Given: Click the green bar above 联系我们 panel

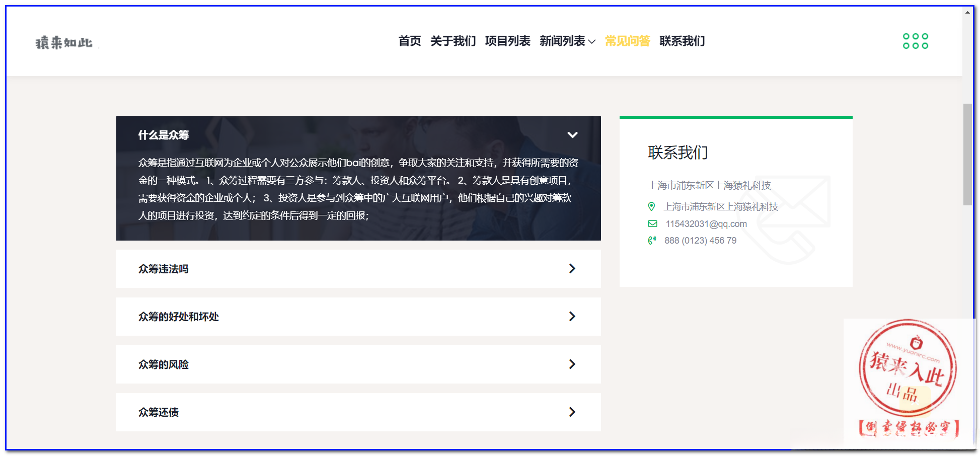Looking at the screenshot, I should 735,117.
